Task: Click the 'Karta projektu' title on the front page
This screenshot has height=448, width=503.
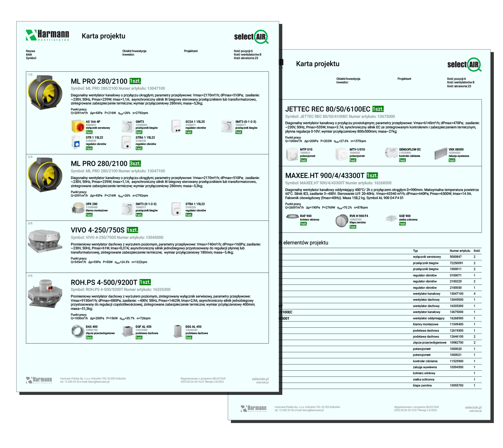Action: pyautogui.click(x=103, y=36)
